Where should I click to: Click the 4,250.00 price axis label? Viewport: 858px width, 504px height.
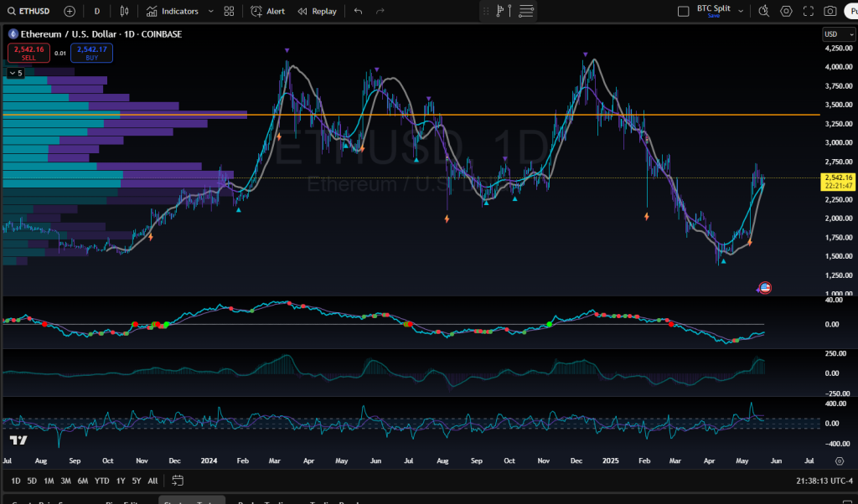point(838,48)
